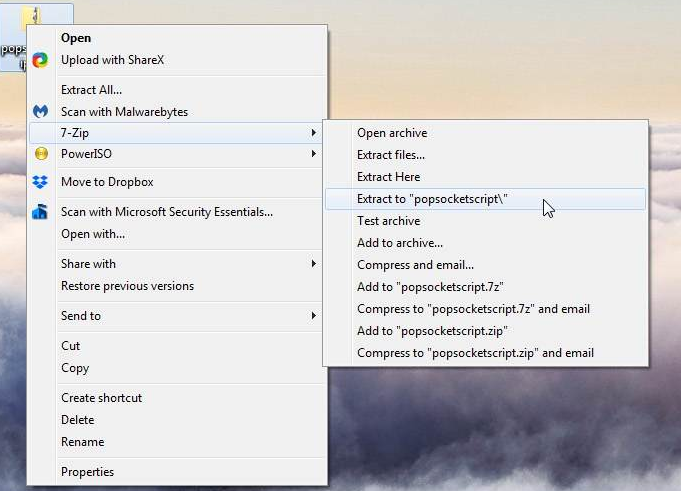Choose Extract to "popsocketscript\"
The image size is (681, 491).
click(486, 199)
